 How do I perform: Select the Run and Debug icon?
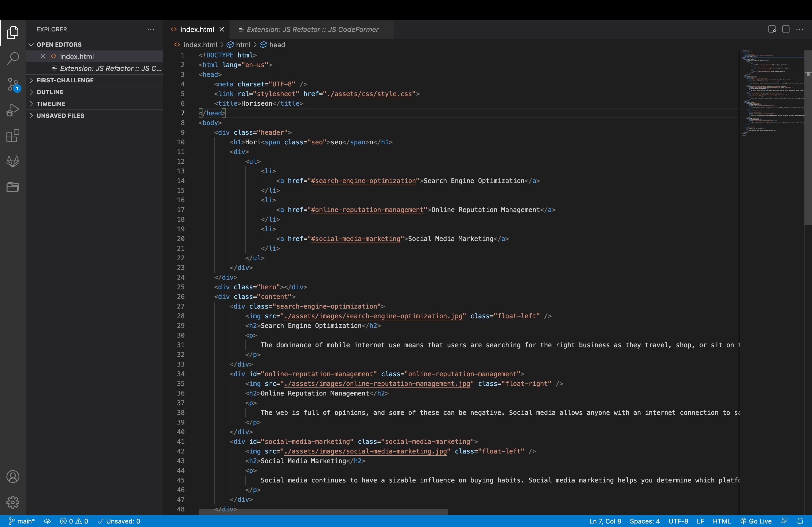coord(13,110)
